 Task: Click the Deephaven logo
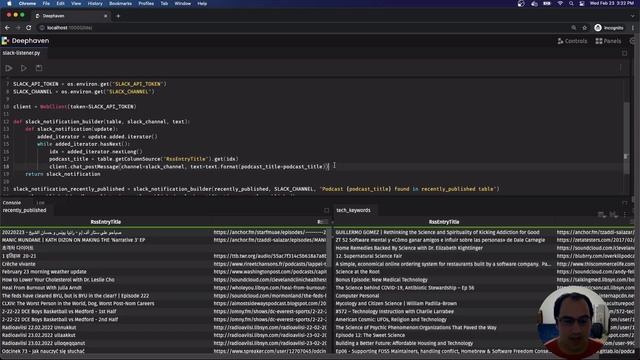click(x=25, y=41)
